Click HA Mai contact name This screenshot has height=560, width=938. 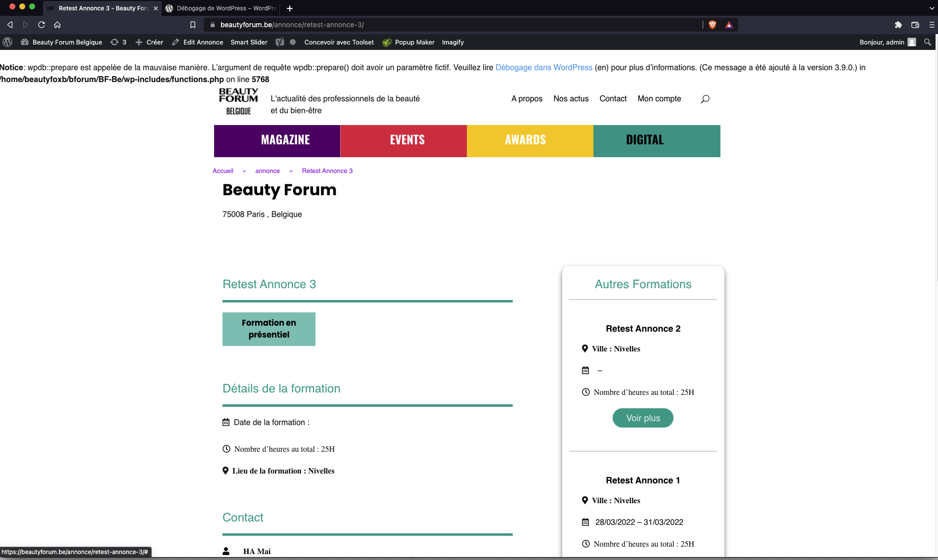tap(257, 552)
